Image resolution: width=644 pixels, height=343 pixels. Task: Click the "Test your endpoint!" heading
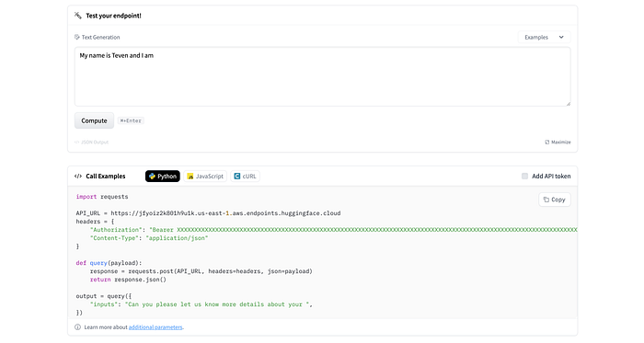click(113, 16)
